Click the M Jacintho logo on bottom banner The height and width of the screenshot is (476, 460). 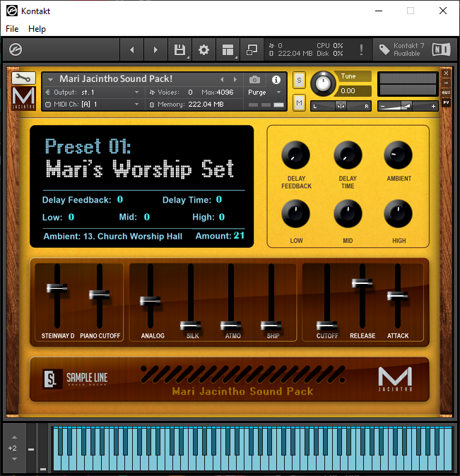click(x=395, y=379)
